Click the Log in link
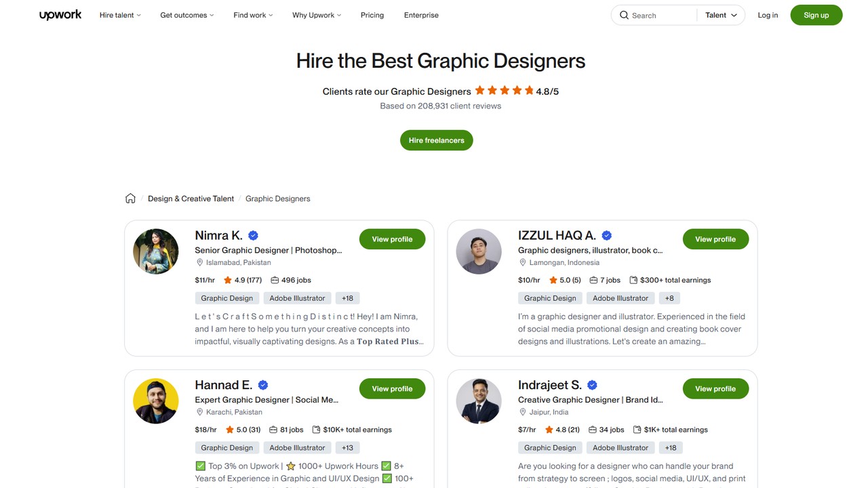The width and height of the screenshot is (868, 488). click(x=768, y=15)
